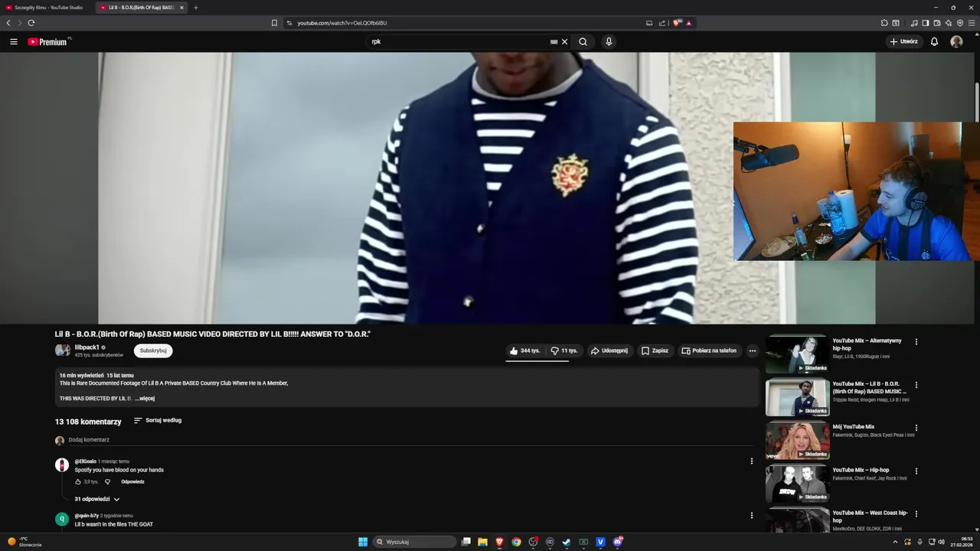Screen dimensions: 980x551
Task: Focus the Dodaj komentarz field
Action: (x=410, y=440)
